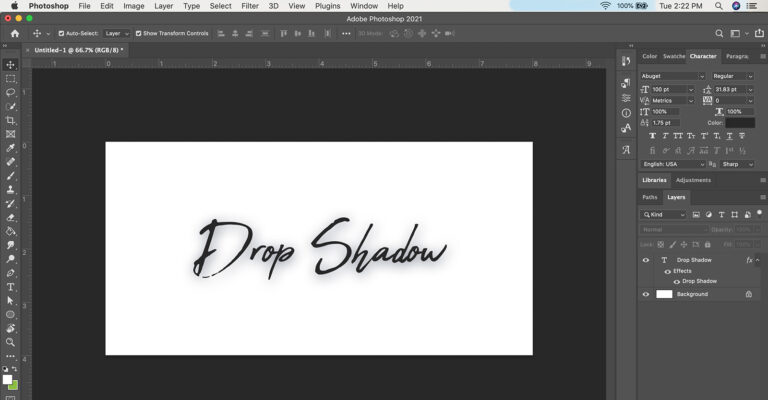Click the Character panel text Color swatch

click(740, 123)
